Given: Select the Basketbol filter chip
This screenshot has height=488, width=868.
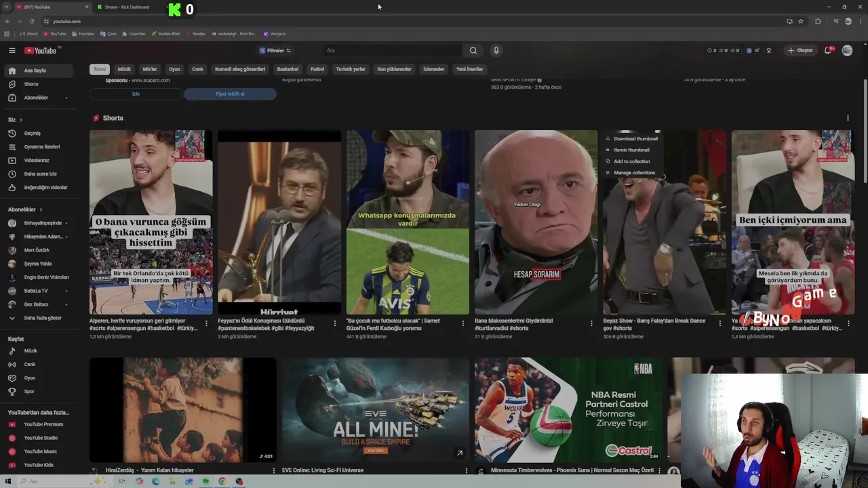Looking at the screenshot, I should coord(288,69).
